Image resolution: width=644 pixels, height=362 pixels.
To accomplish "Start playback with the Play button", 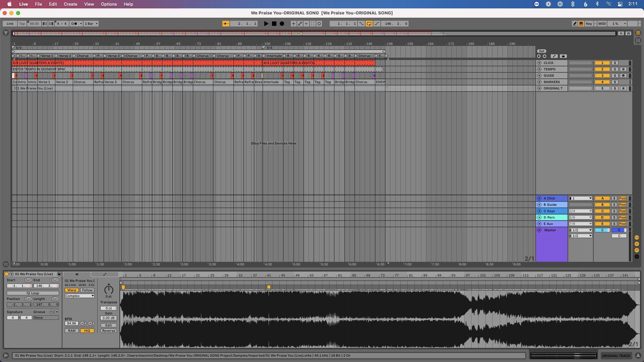I will pyautogui.click(x=266, y=24).
